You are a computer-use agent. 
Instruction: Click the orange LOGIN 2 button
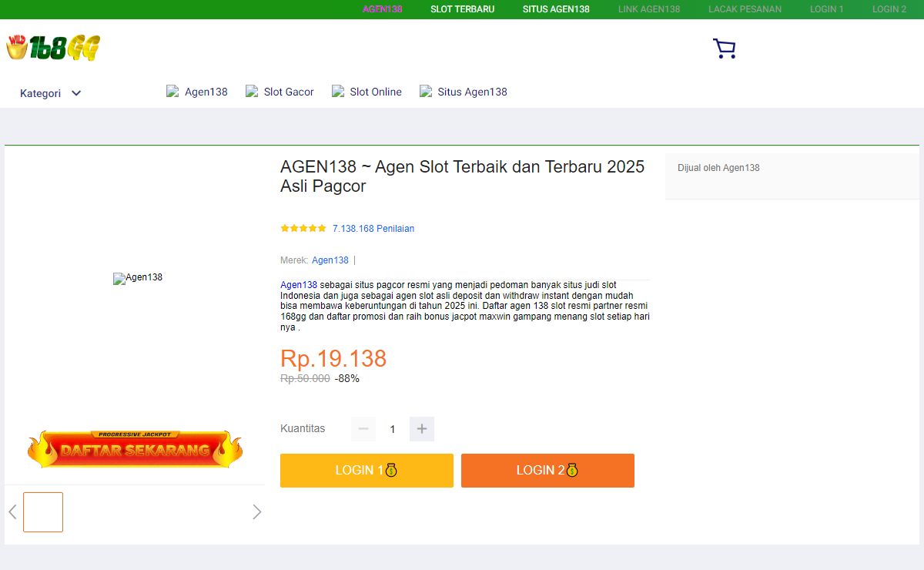point(547,471)
